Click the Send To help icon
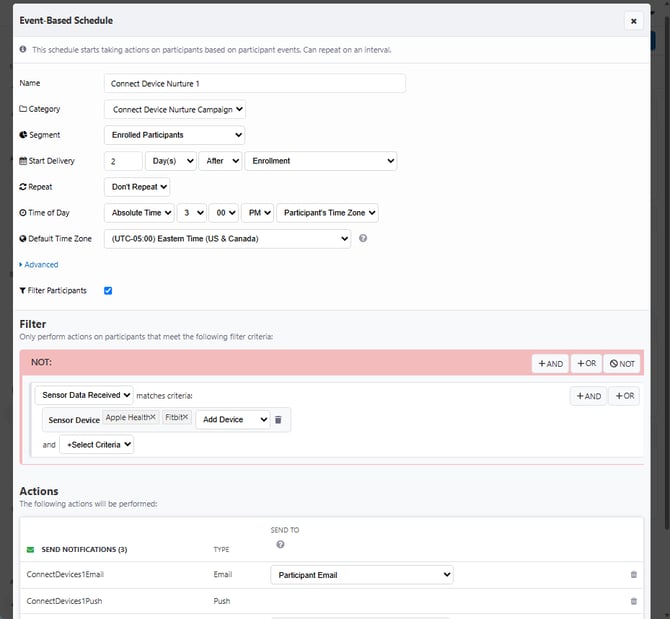The image size is (670, 619). [280, 544]
